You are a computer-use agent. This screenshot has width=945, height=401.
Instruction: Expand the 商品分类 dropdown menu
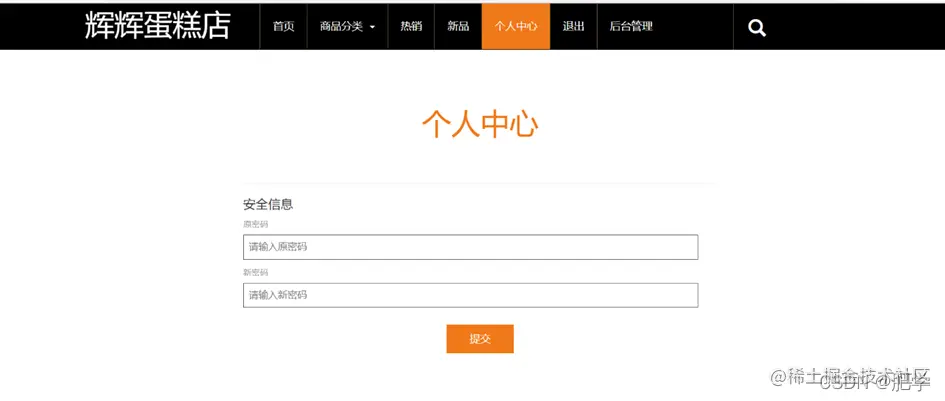(347, 27)
